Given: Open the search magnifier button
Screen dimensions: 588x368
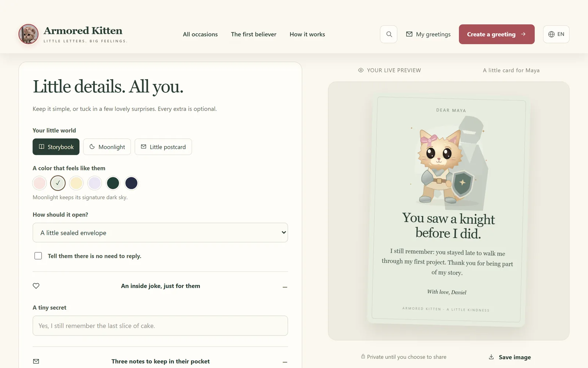Looking at the screenshot, I should point(389,34).
